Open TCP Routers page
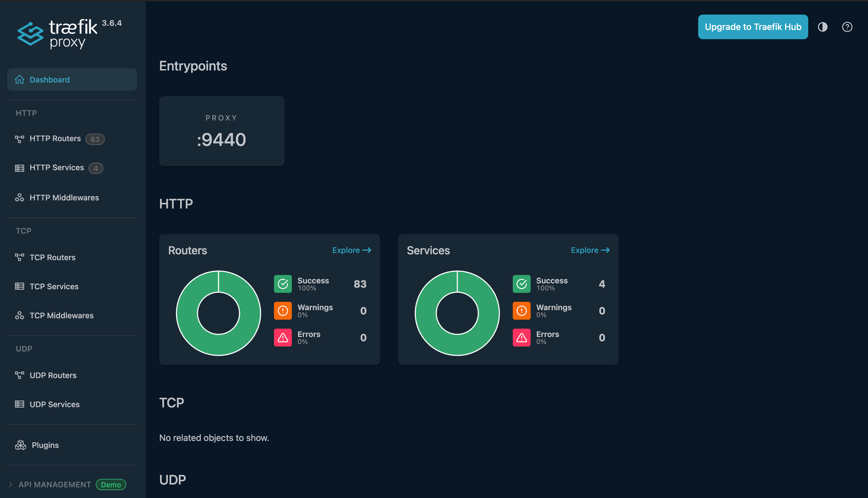The width and height of the screenshot is (868, 498). (x=52, y=257)
